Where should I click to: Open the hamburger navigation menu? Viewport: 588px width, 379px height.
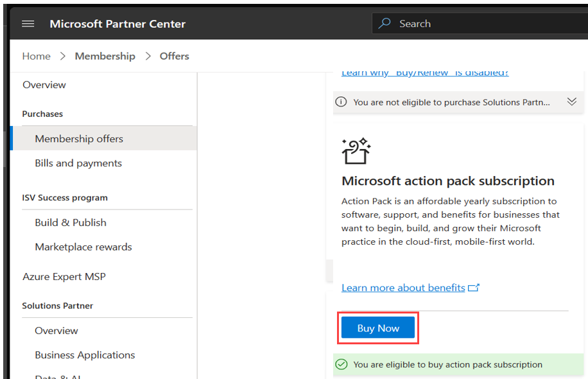pos(28,24)
